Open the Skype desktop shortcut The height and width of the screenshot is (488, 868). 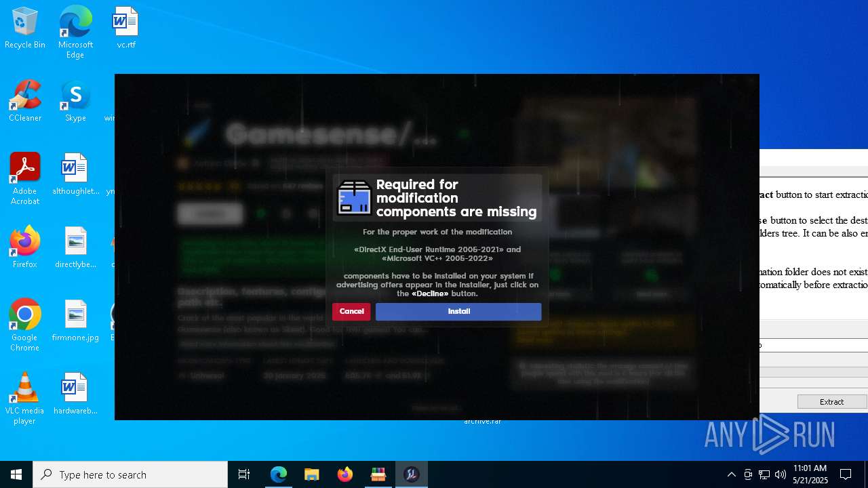pyautogui.click(x=75, y=101)
